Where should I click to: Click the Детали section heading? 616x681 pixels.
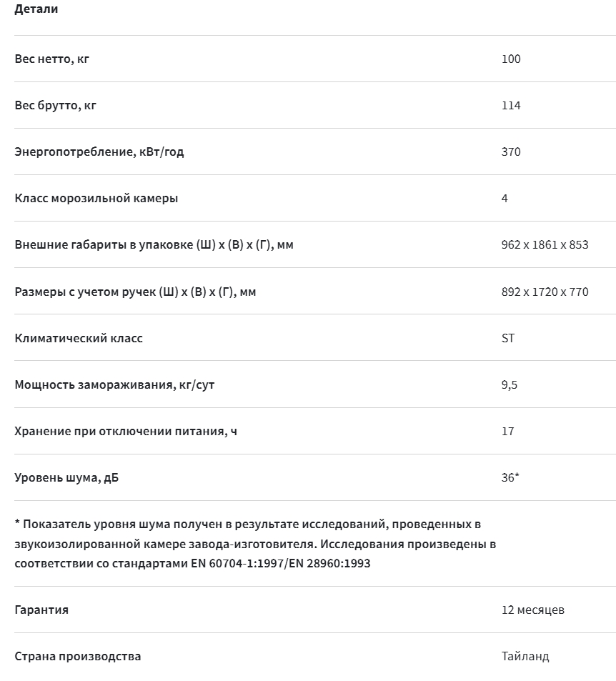click(x=36, y=9)
